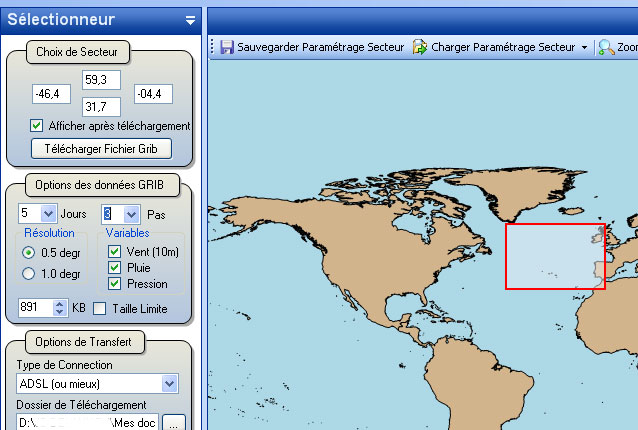Click the Charger Paramétrage Secteur icon

click(420, 47)
